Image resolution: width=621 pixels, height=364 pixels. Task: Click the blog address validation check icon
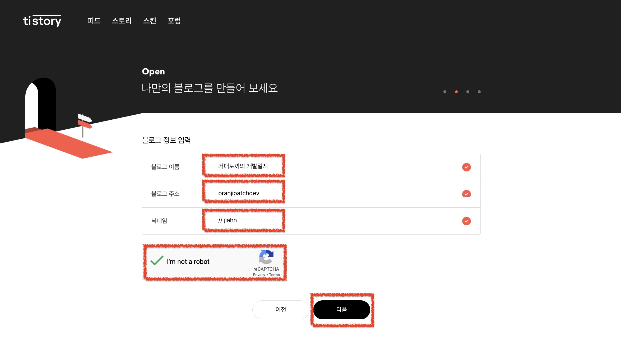pos(466,194)
